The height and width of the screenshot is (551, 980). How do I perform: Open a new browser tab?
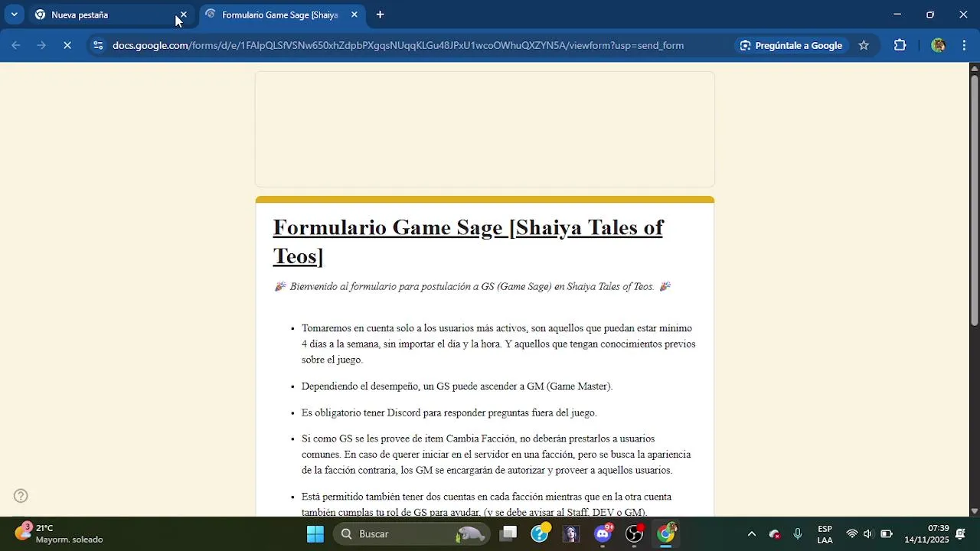tap(380, 15)
